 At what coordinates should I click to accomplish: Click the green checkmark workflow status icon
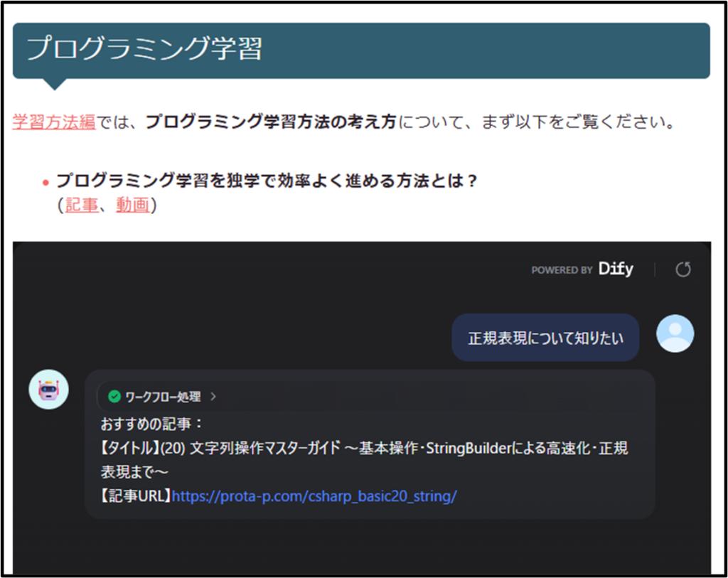coord(114,397)
